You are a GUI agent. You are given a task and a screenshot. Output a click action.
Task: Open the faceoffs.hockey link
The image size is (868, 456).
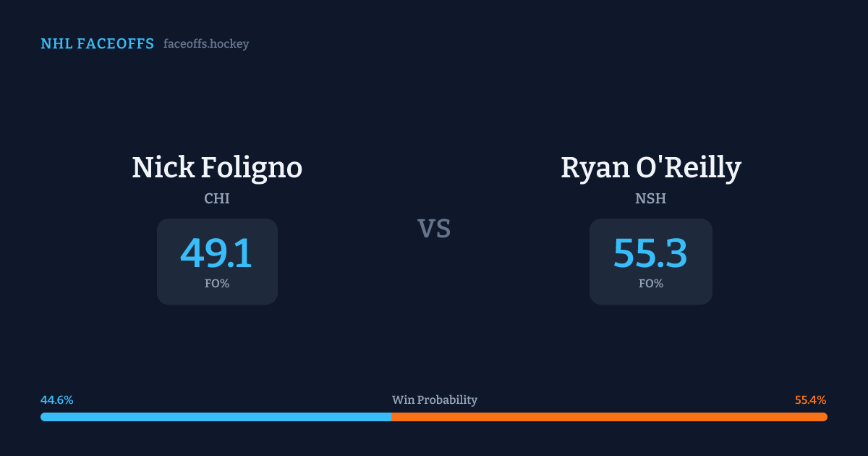tap(206, 44)
